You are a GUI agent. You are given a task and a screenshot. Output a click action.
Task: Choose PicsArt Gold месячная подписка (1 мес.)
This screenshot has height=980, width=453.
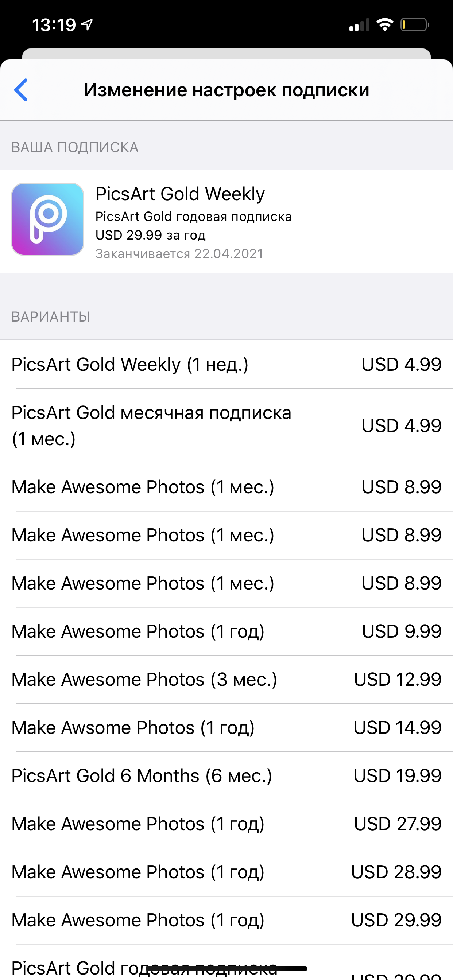[226, 426]
